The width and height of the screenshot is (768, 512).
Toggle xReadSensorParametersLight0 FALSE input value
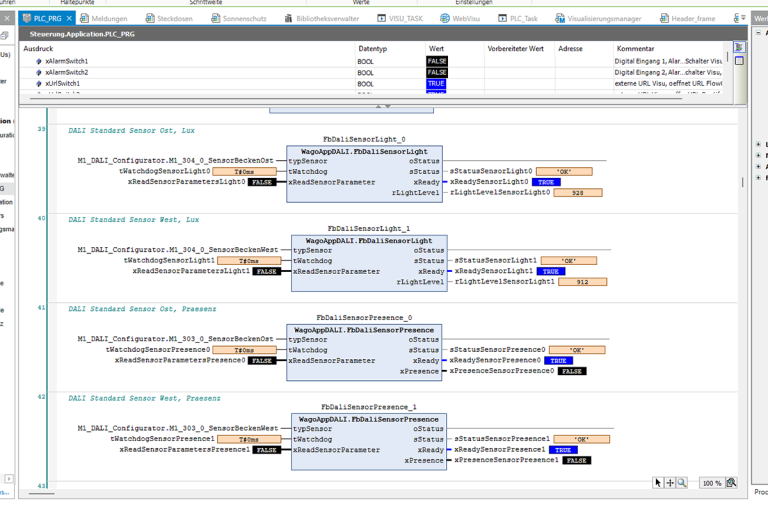coord(262,182)
